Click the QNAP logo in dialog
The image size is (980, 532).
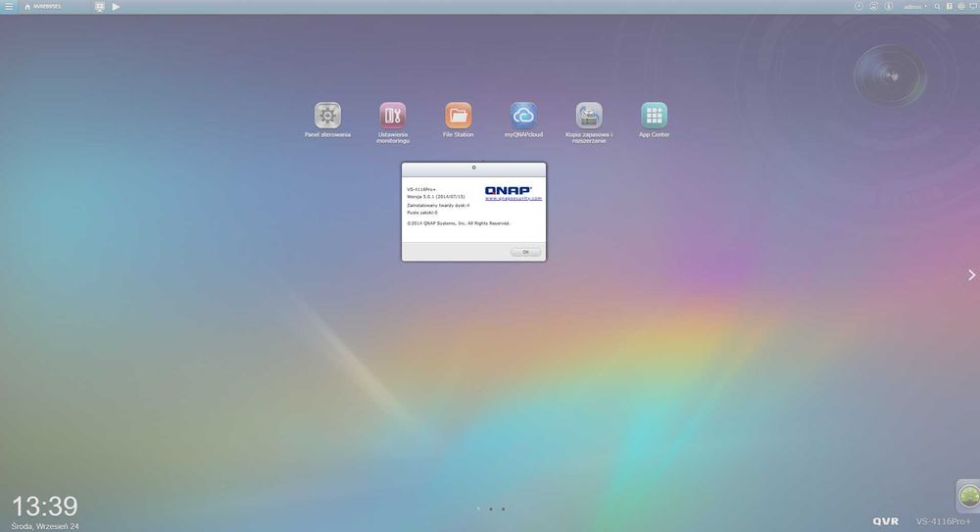tap(508, 190)
